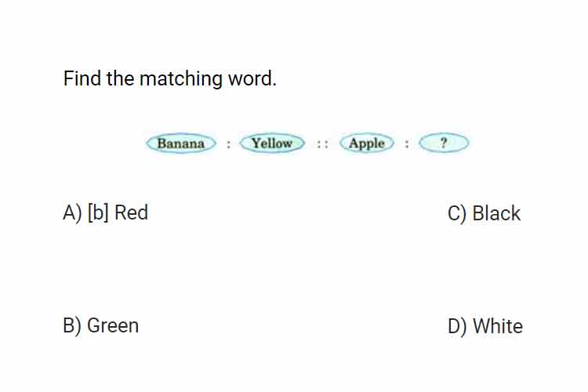Image resolution: width=588 pixels, height=392 pixels.
Task: Pick answer option C) Black
Action: pos(484,213)
